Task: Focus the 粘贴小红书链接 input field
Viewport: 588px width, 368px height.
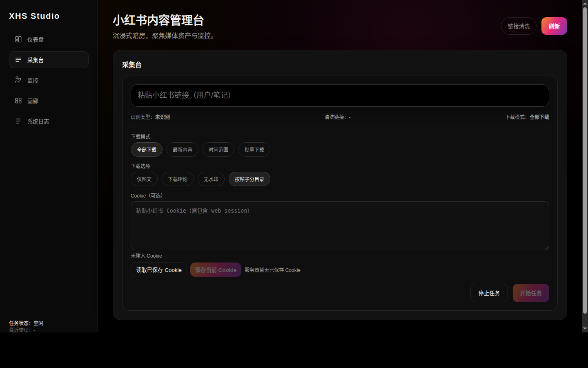Action: [x=340, y=95]
